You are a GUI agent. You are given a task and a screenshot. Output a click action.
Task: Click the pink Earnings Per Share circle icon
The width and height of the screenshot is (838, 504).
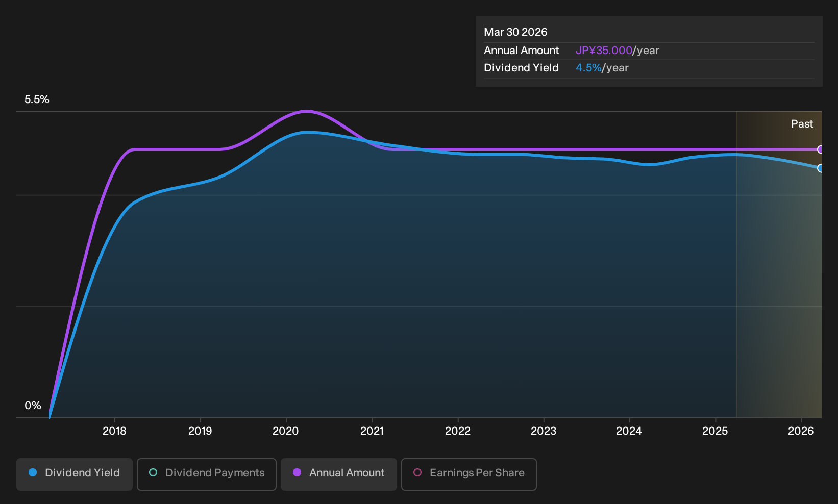(x=417, y=472)
